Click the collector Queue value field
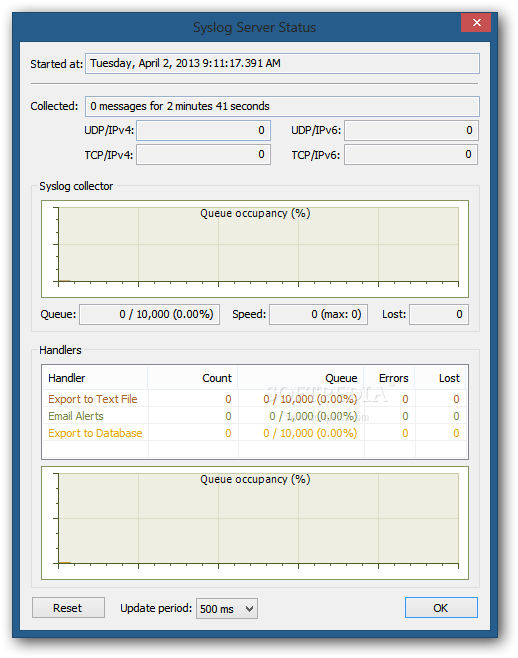Screen dimensions: 518x658 tap(149, 314)
